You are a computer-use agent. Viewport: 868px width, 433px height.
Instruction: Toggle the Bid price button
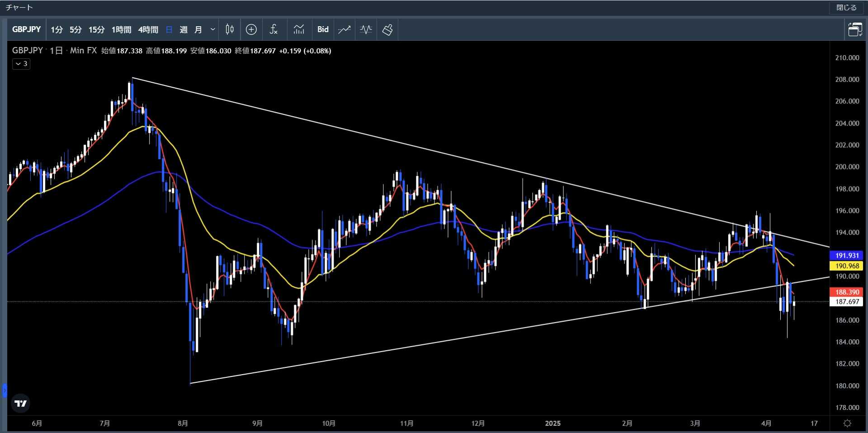pos(323,29)
